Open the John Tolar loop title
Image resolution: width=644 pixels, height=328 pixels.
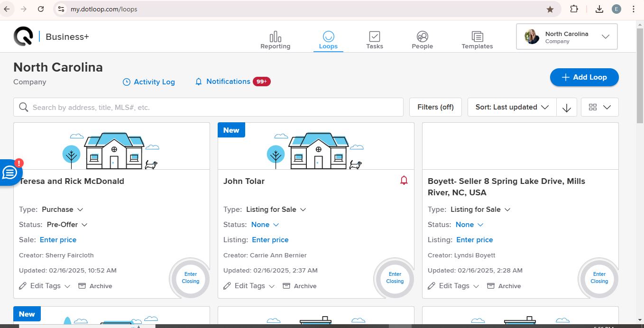244,181
